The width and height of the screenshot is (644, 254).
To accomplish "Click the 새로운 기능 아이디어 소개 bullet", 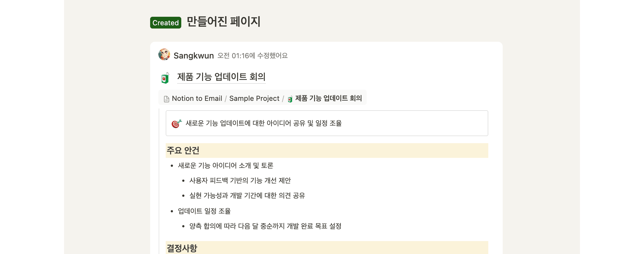I will (x=226, y=166).
